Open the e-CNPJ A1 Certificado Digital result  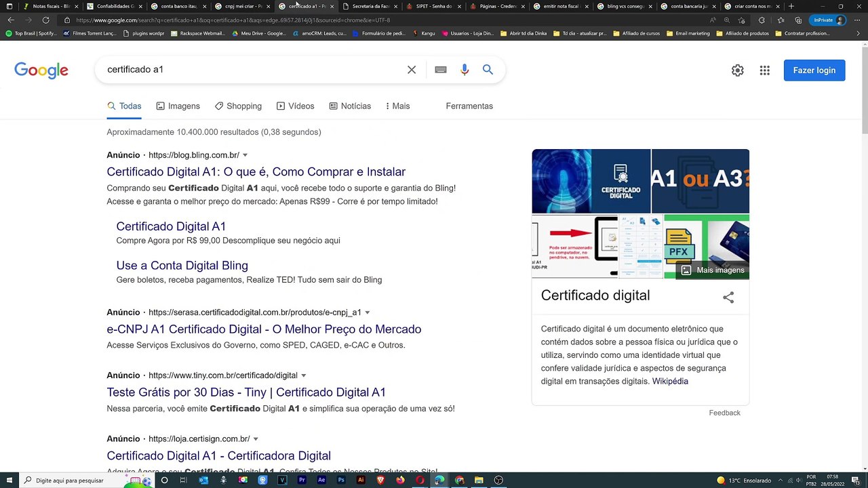pyautogui.click(x=264, y=329)
